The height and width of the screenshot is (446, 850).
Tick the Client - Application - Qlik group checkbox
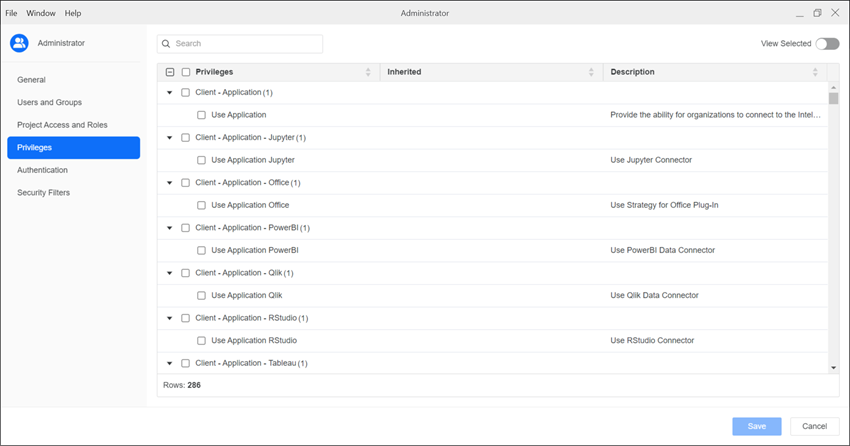(x=185, y=273)
